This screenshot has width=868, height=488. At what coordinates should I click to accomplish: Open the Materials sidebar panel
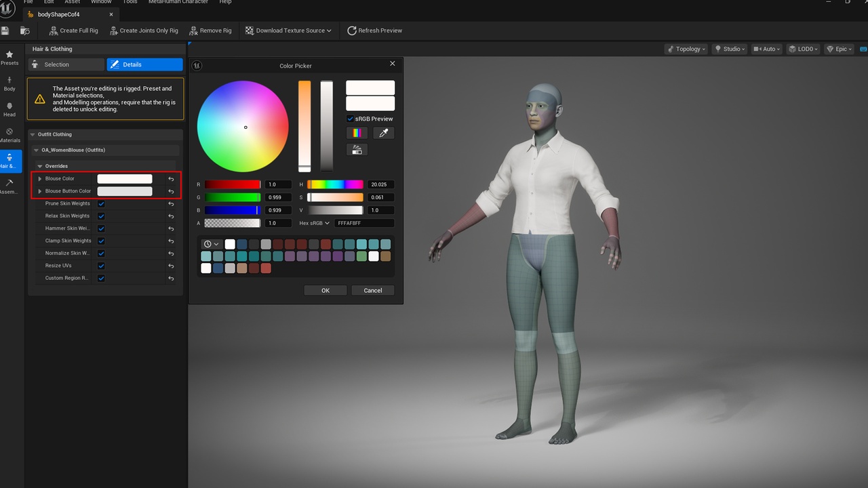click(9, 136)
